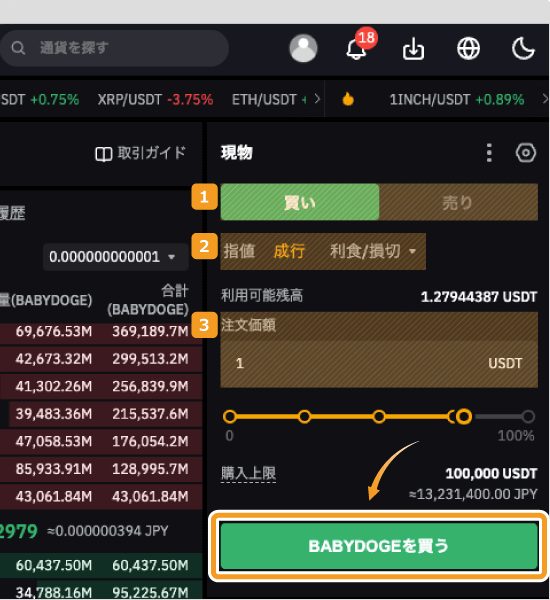Click the current slider handle
This screenshot has width=550, height=600.
coord(464,416)
